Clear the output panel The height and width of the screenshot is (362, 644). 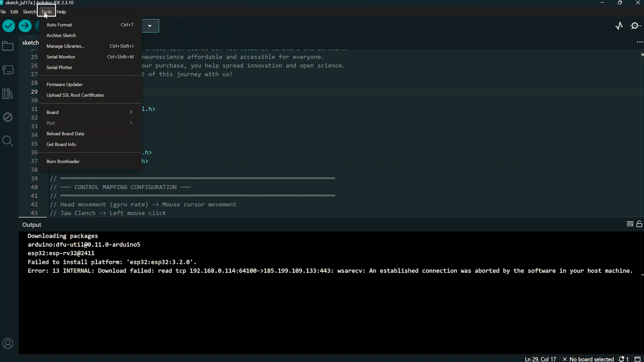(x=630, y=224)
